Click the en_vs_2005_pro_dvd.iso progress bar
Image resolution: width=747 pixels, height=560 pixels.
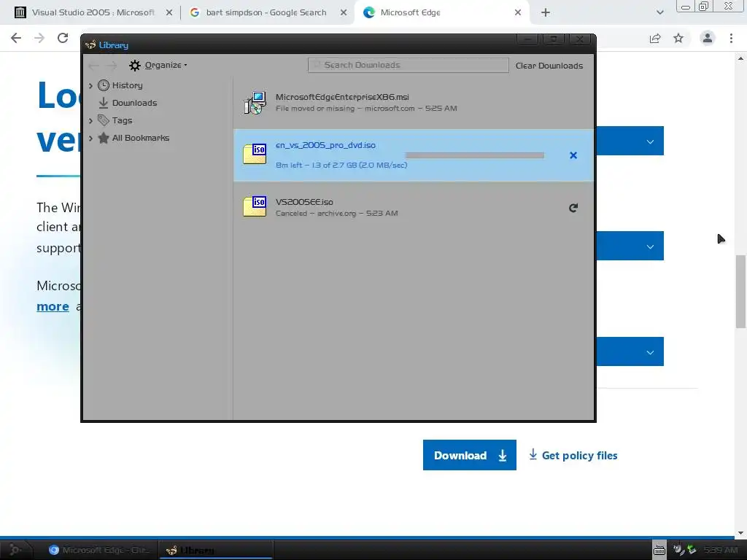(x=474, y=155)
